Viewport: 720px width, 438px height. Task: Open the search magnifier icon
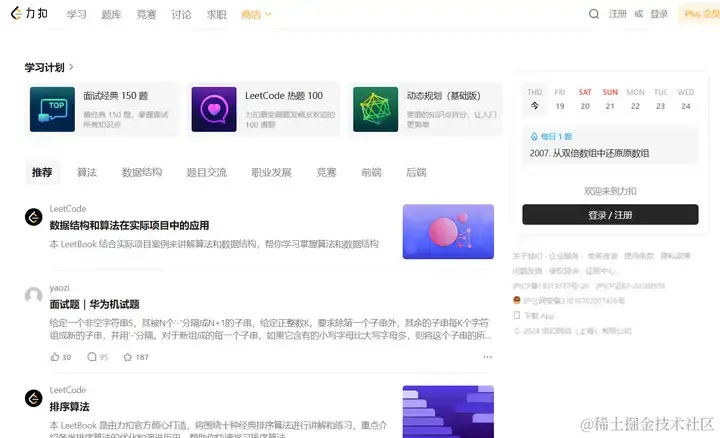pyautogui.click(x=594, y=14)
